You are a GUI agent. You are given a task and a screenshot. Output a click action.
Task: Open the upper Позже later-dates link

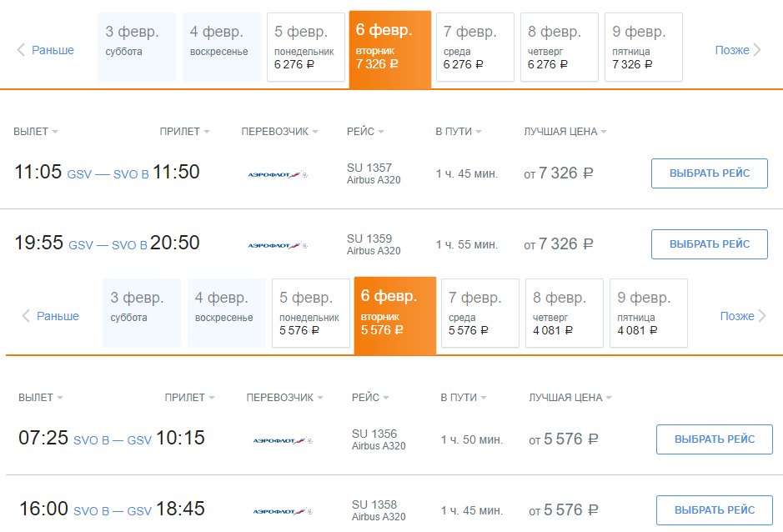732,50
